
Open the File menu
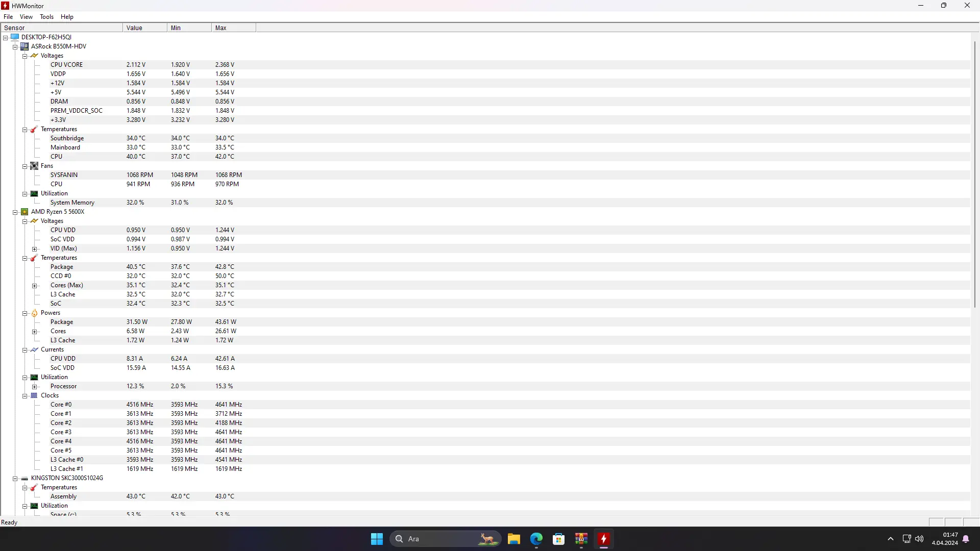8,17
